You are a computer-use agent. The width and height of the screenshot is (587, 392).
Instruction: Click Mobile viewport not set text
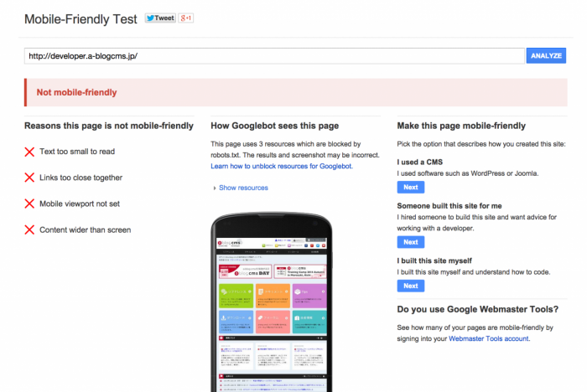[80, 204]
